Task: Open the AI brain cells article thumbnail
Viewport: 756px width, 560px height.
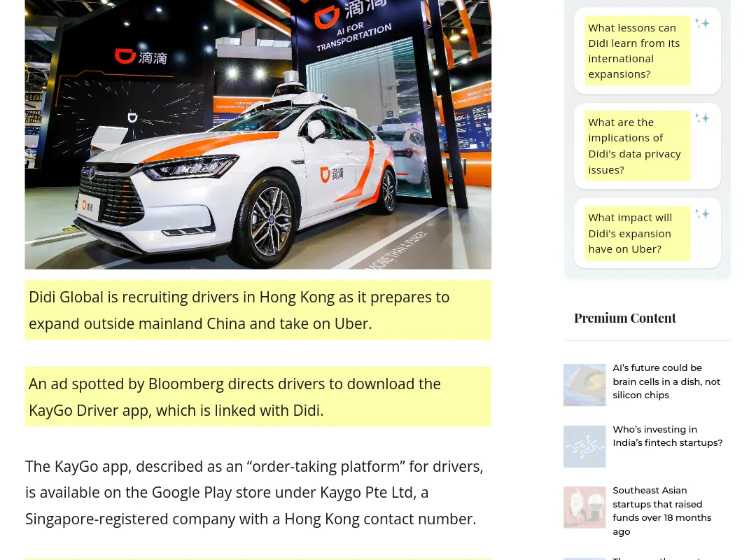Action: (x=584, y=385)
